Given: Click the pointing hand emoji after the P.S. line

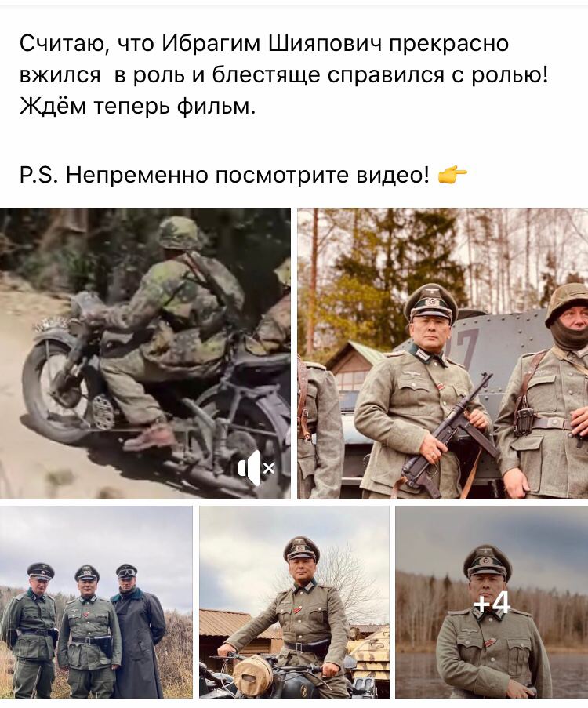Looking at the screenshot, I should point(452,175).
